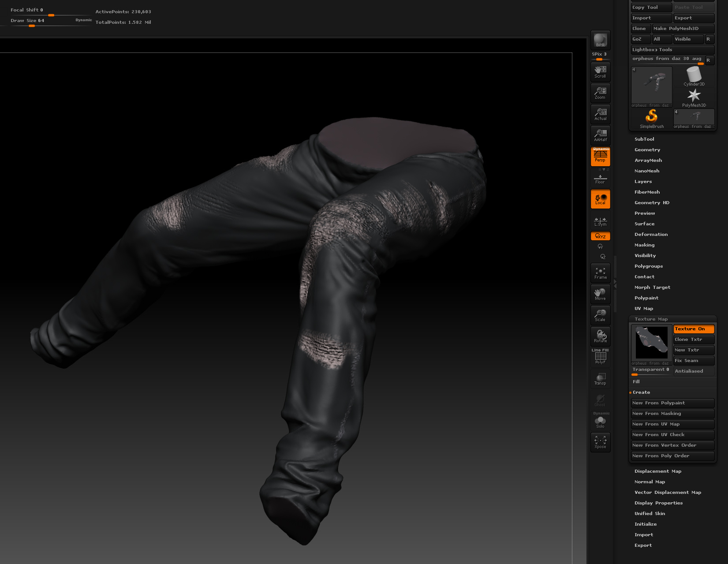Click Clone tool button
The height and width of the screenshot is (564, 728).
click(641, 29)
